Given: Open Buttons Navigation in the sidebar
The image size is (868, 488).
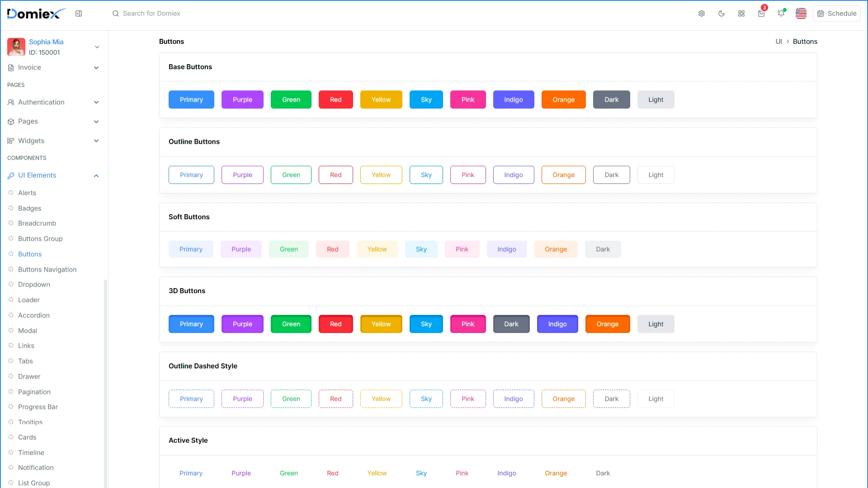Looking at the screenshot, I should coord(47,269).
